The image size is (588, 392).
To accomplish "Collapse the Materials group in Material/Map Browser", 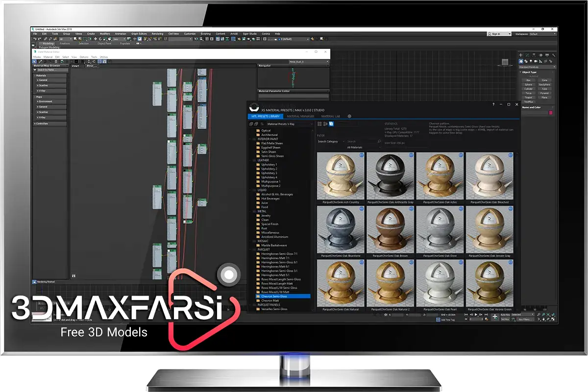I will point(49,75).
